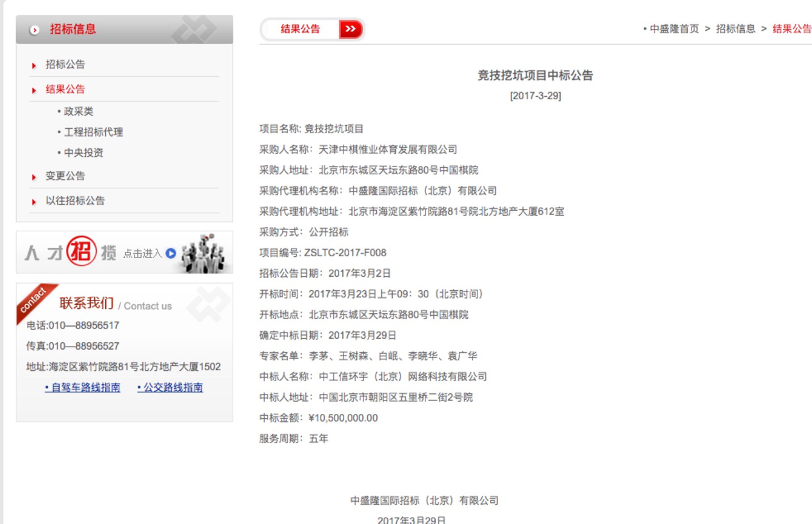Click the 开标时间 line with 09：30

click(373, 294)
